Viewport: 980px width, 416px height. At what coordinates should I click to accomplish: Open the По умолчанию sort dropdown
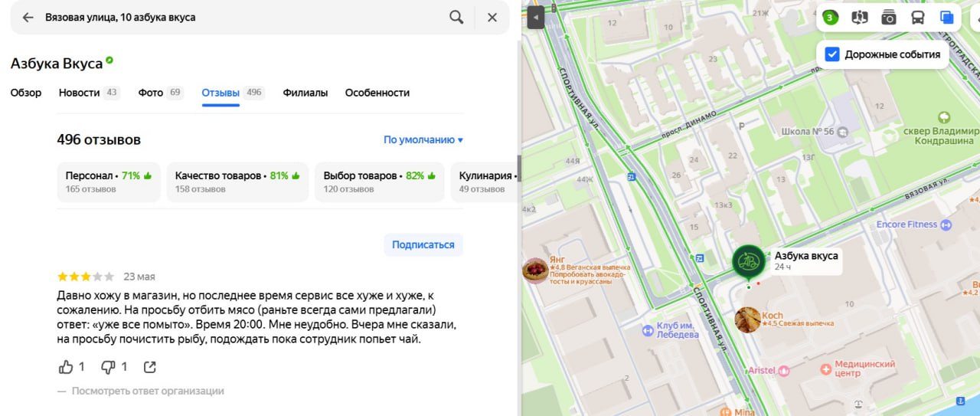tap(423, 139)
